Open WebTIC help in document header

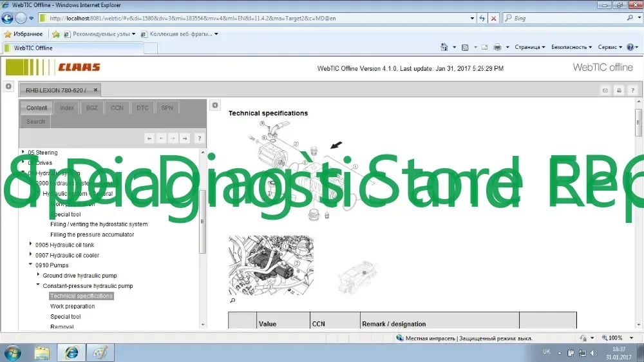[x=633, y=90]
